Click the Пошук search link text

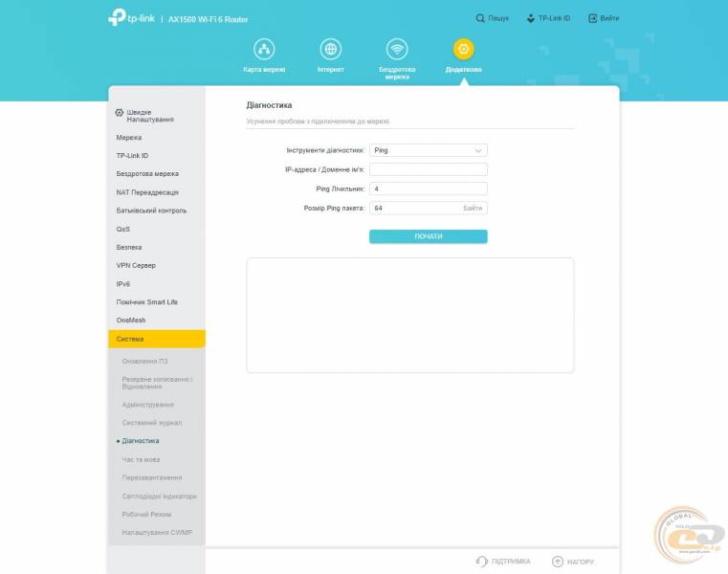(498, 18)
